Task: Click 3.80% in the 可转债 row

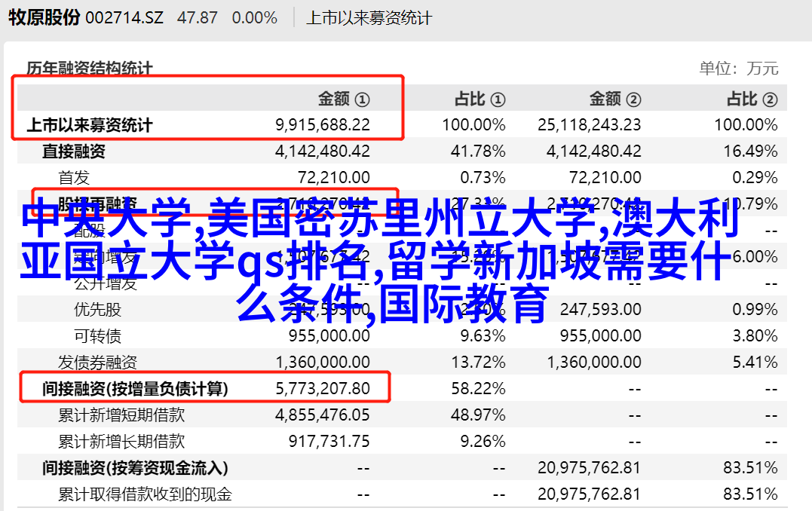Action: point(755,336)
